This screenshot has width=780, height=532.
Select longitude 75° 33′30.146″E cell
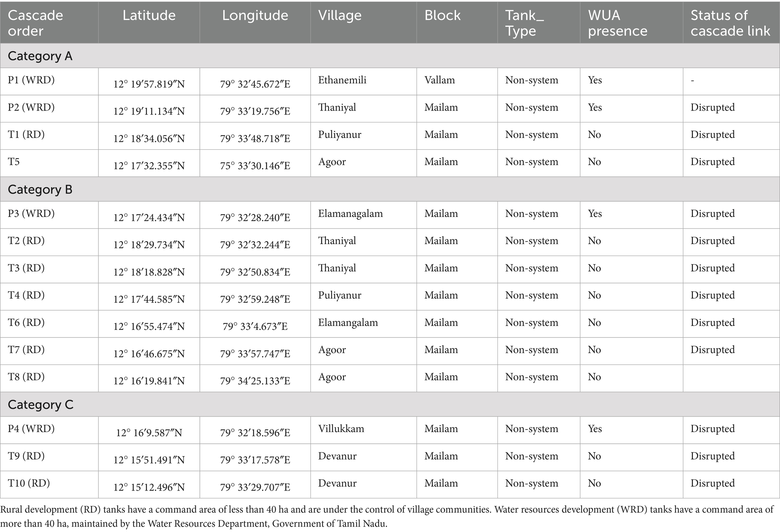(255, 166)
